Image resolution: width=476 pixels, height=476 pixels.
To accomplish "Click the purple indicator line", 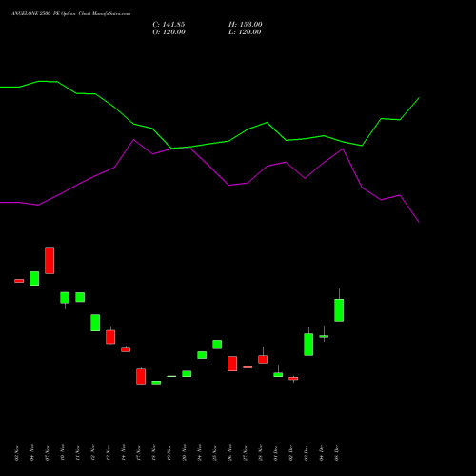I will (209, 167).
